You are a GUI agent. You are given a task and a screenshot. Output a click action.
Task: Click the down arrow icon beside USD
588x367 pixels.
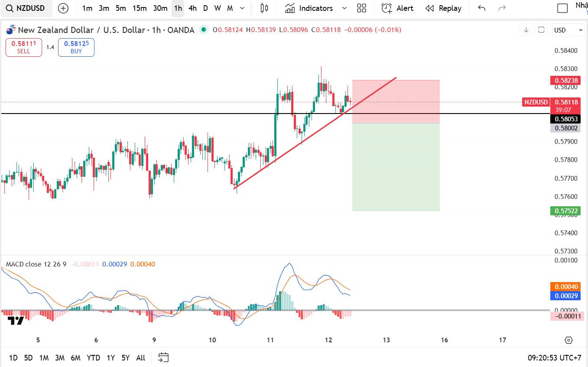[x=526, y=30]
